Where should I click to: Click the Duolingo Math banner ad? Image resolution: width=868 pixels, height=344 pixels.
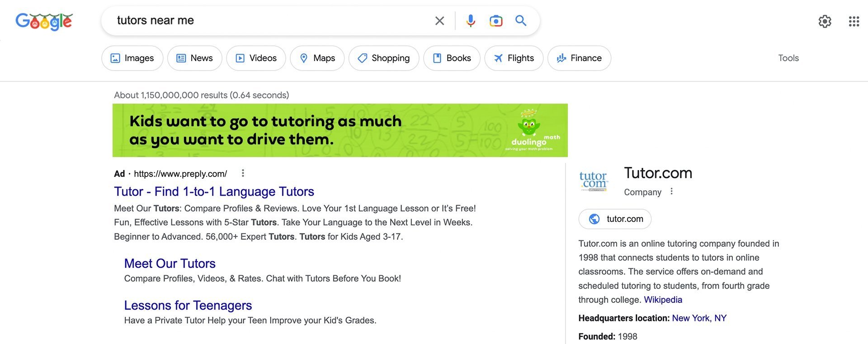point(340,130)
